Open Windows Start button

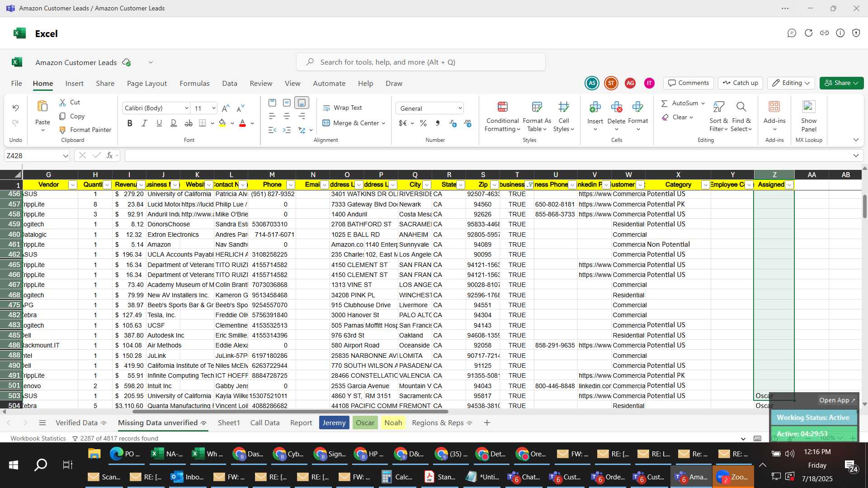tap(14, 465)
